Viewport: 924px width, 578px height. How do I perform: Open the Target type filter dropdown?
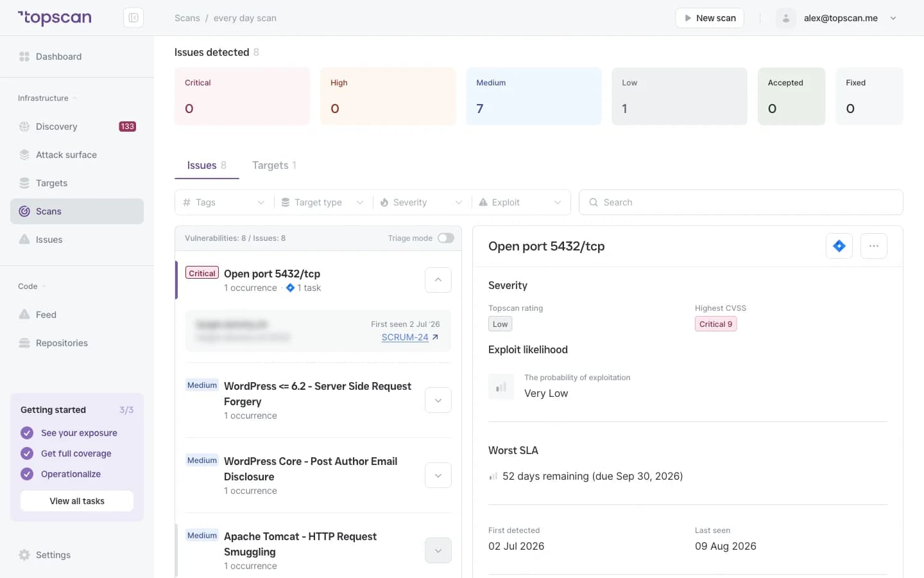323,202
